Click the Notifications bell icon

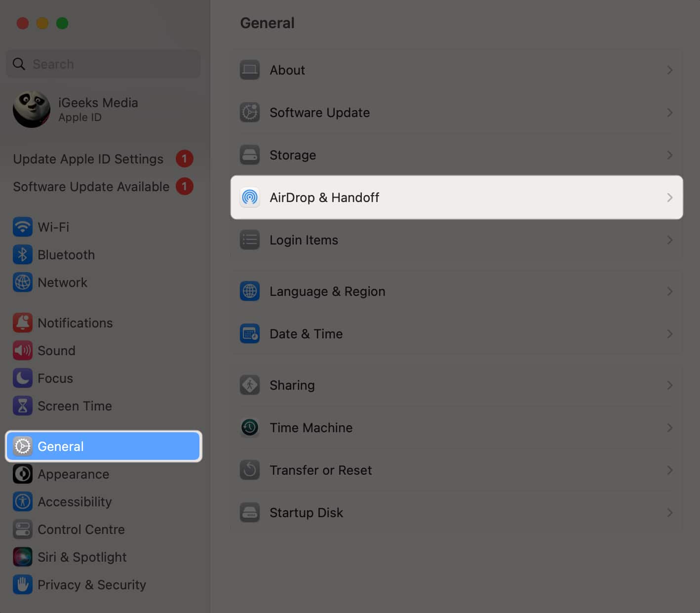(23, 323)
